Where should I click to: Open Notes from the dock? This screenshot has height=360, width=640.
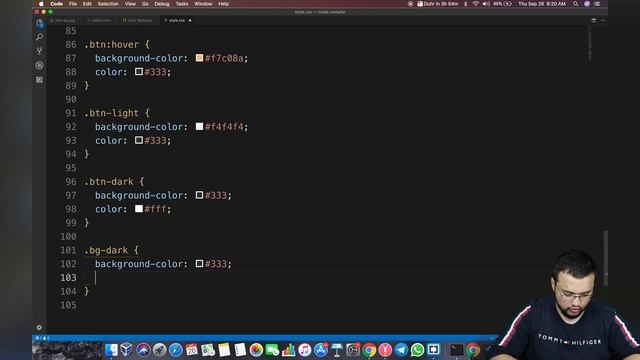pos(224,350)
